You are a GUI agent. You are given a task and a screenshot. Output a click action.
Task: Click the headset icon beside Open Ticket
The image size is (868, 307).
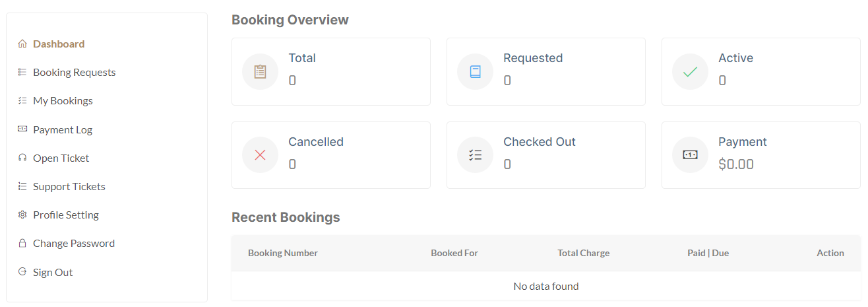point(22,158)
